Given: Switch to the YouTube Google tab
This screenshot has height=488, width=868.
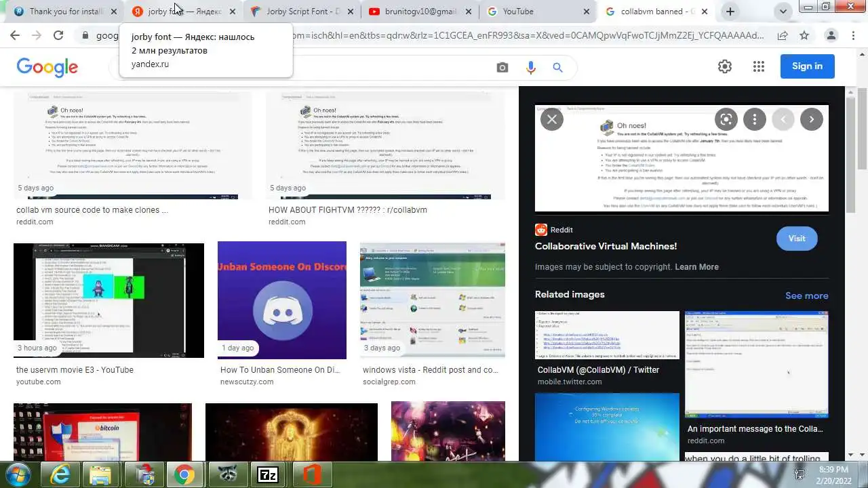Looking at the screenshot, I should tap(538, 12).
